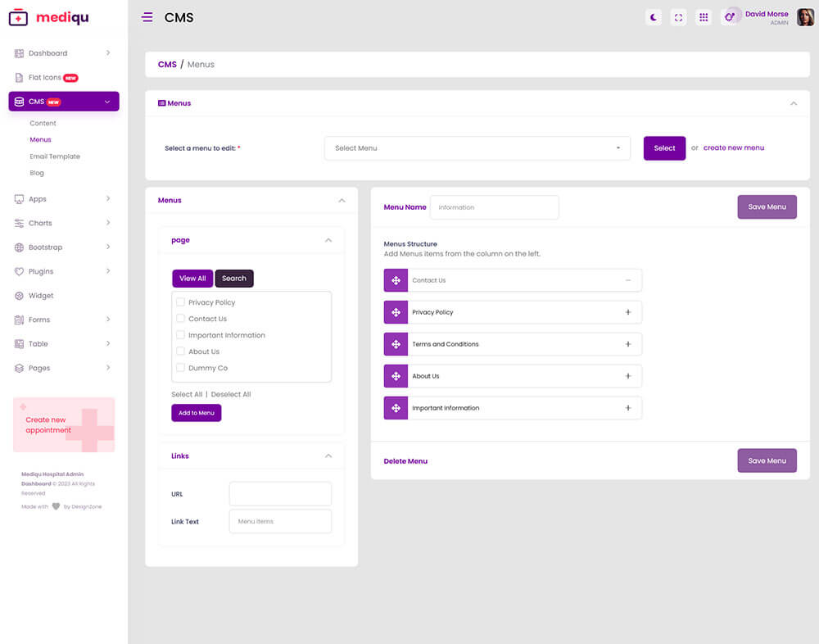Open Email Template in sidebar
This screenshot has width=819, height=644.
tap(55, 156)
